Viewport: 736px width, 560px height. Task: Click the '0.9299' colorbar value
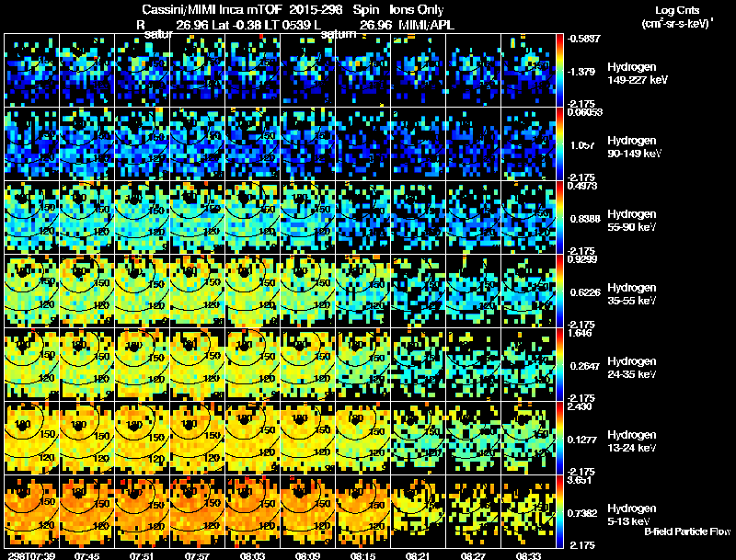tap(582, 259)
